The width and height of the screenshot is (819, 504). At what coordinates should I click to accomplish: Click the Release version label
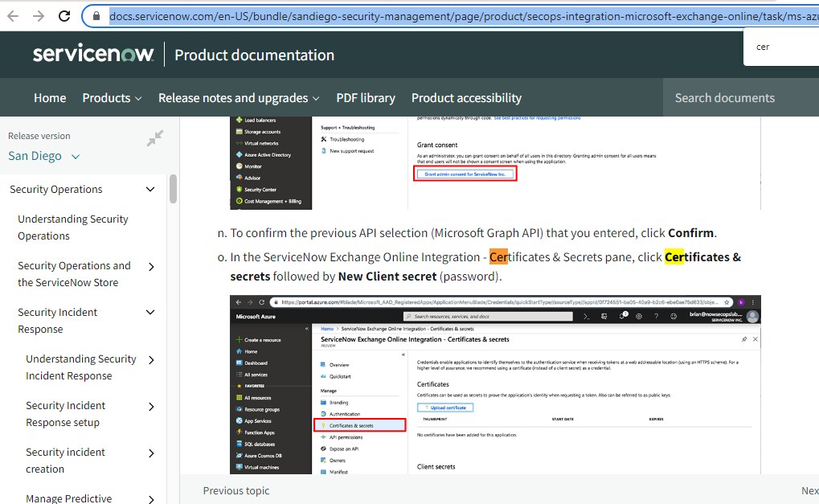point(39,136)
